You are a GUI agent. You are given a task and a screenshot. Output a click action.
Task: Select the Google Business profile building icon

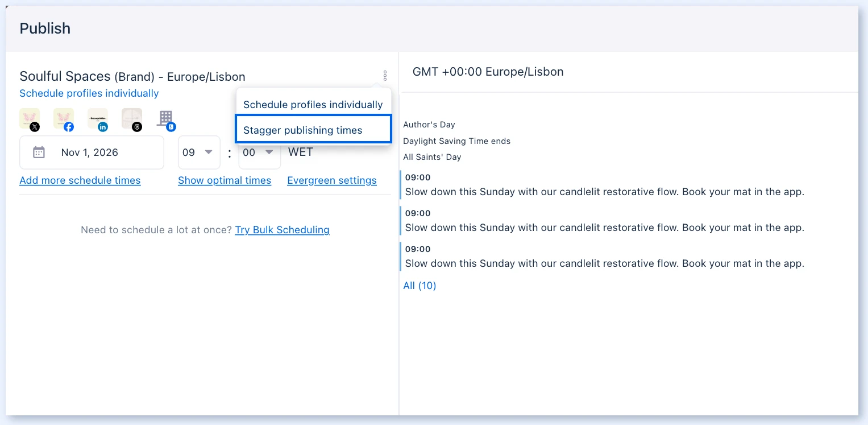[166, 119]
